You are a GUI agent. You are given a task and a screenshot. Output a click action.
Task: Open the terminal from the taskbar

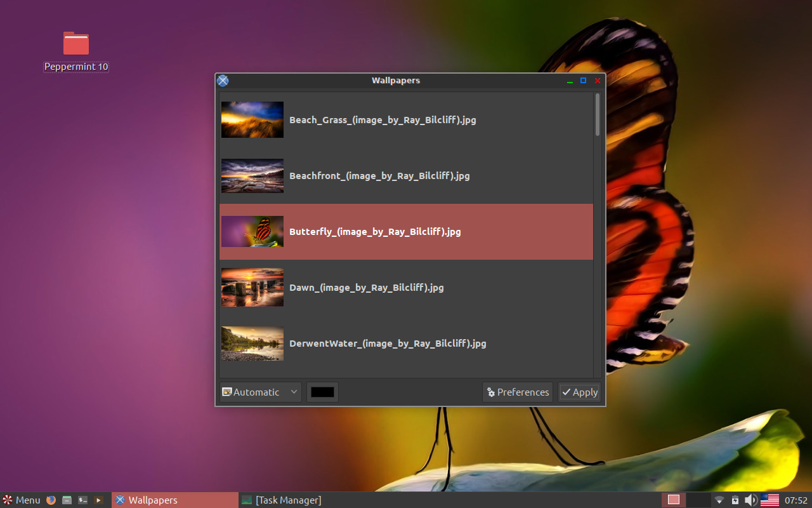82,500
